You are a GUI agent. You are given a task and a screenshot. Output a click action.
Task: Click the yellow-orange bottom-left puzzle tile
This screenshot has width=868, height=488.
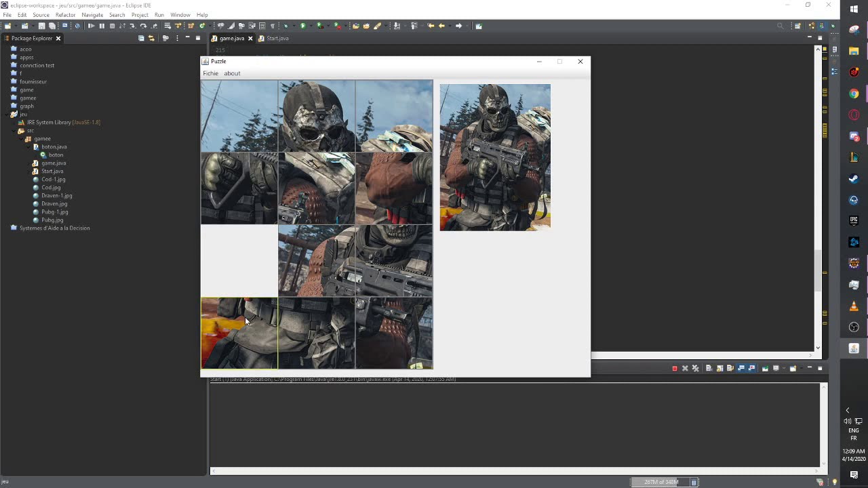[x=239, y=333]
